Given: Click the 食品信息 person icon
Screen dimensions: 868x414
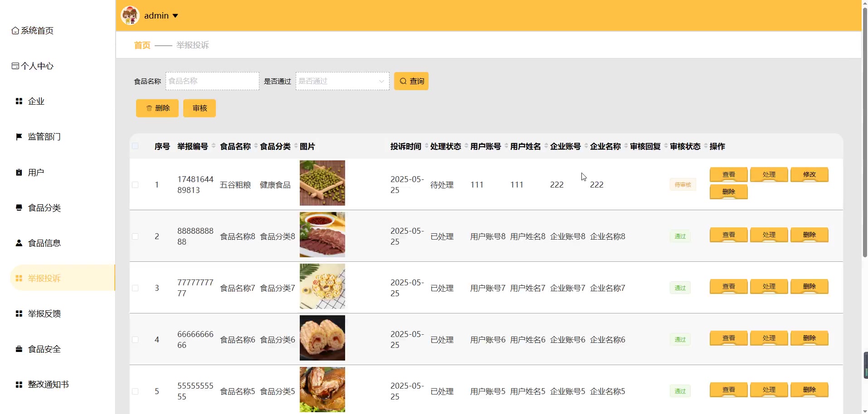Looking at the screenshot, I should 19,243.
